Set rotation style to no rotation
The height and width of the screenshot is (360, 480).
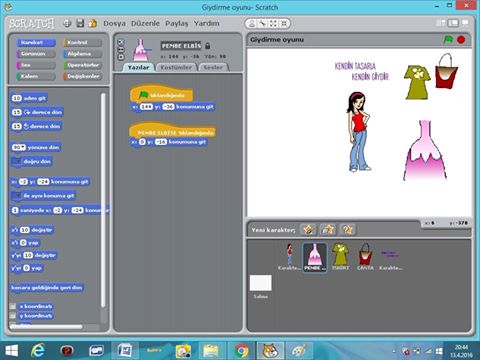pyautogui.click(x=121, y=57)
